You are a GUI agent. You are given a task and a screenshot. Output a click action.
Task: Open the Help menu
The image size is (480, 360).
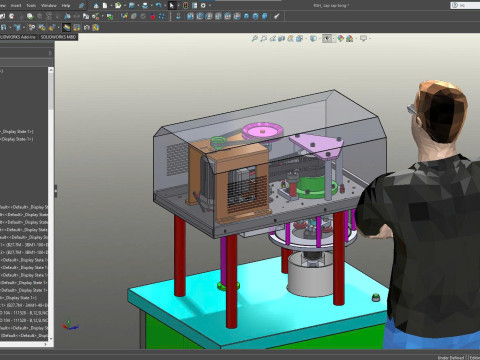click(66, 6)
